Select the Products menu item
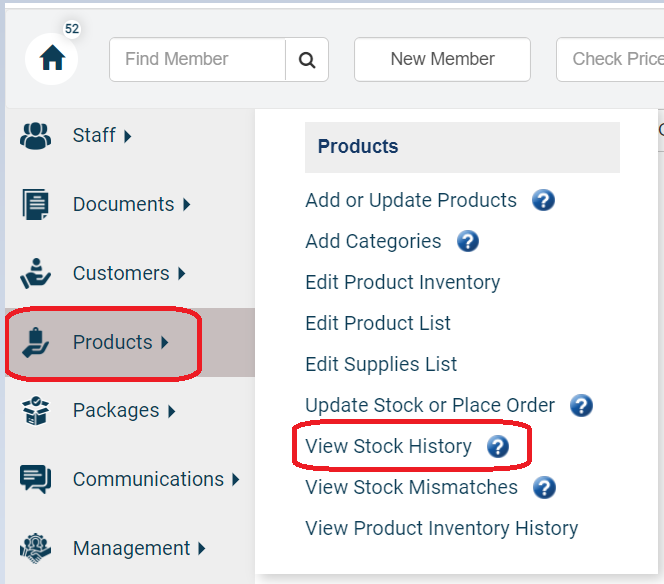 coord(130,342)
